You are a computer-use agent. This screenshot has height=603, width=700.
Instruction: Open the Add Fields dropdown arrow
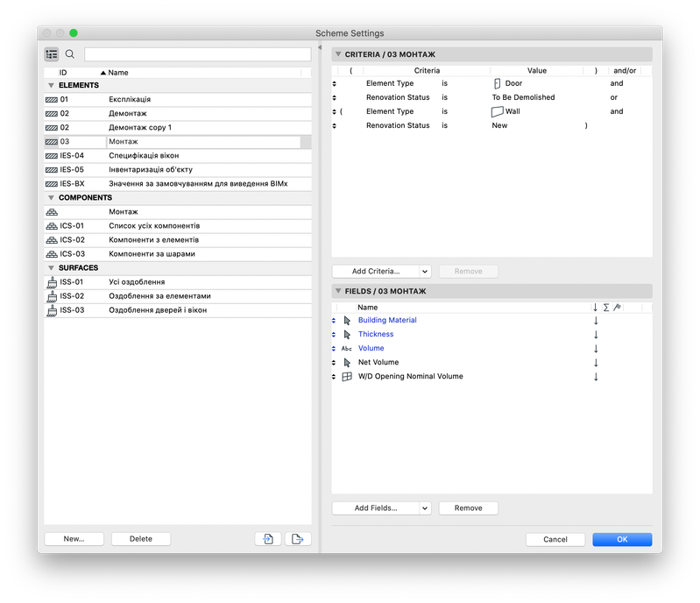[425, 507]
